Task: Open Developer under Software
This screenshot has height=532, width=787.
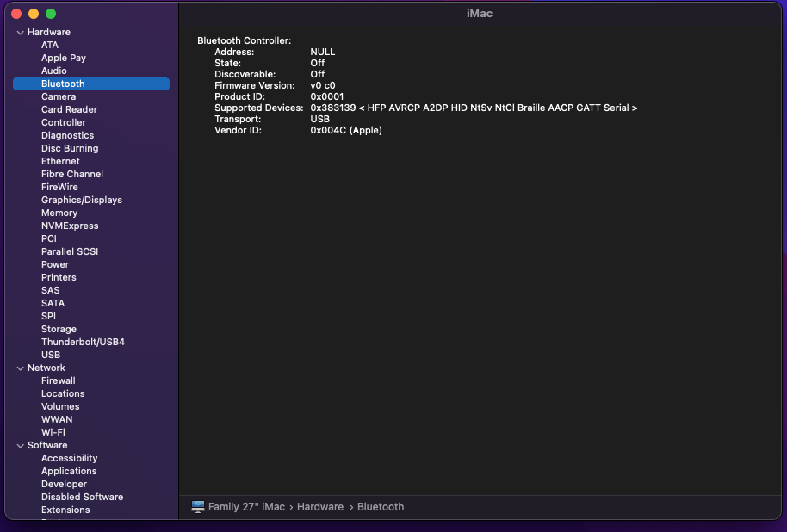Action: (64, 485)
